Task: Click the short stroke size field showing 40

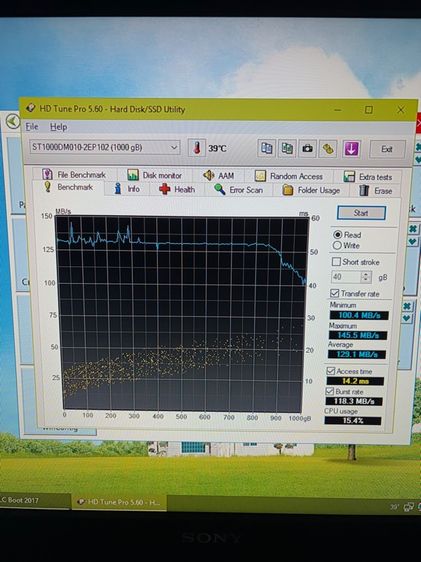Action: 346,277
